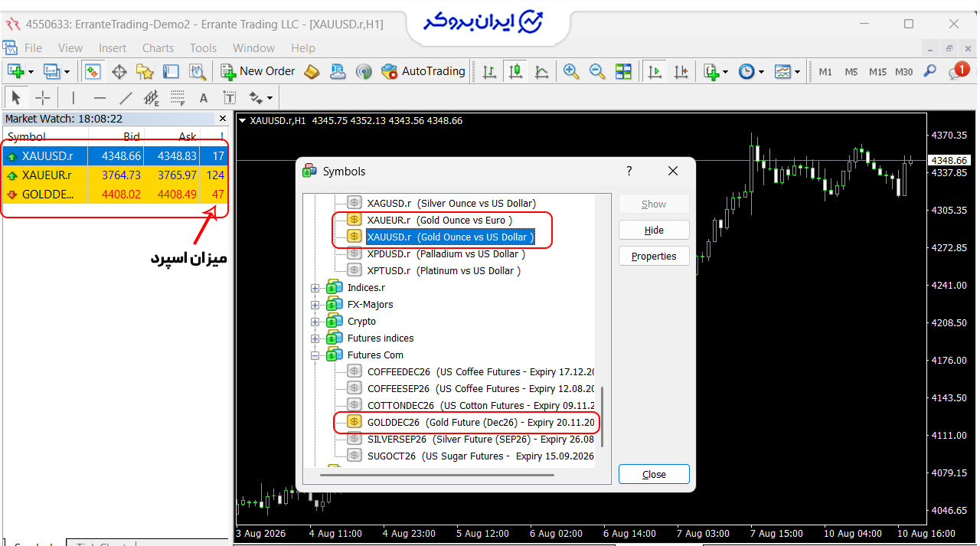Switch chart to bar chart

489,71
